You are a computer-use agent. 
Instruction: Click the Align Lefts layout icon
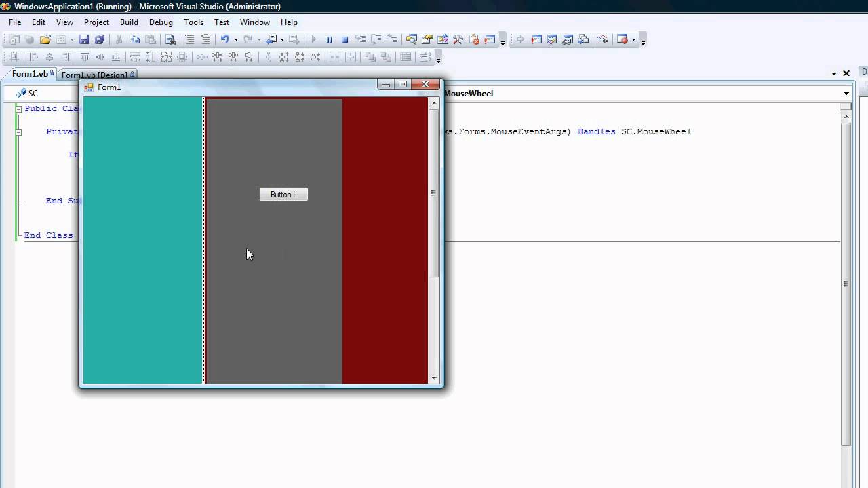pos(33,57)
